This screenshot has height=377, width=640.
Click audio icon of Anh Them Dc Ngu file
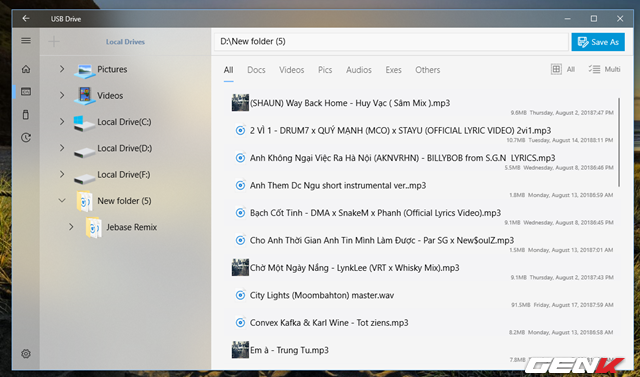tap(240, 186)
